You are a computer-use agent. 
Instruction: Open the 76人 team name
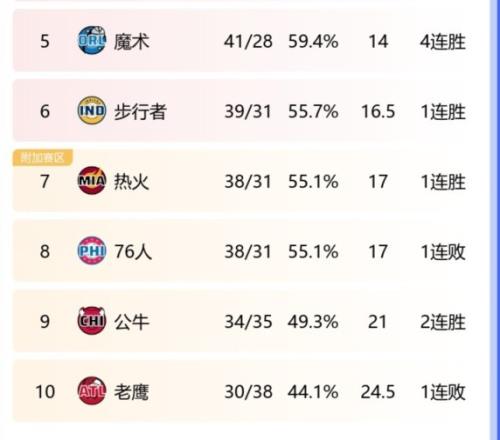133,252
